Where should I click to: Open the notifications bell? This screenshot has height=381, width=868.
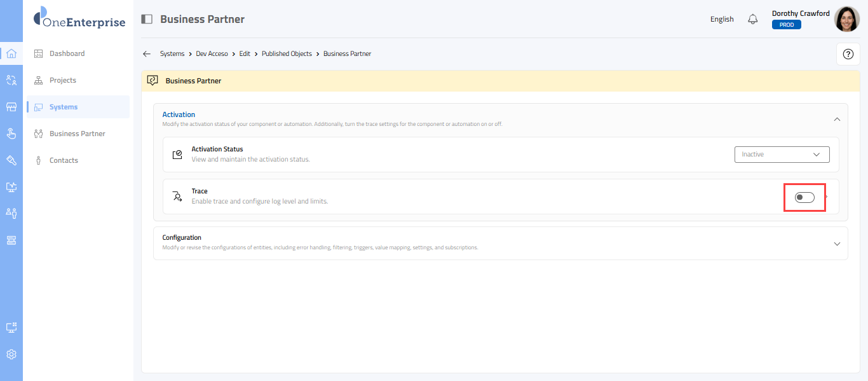click(753, 19)
